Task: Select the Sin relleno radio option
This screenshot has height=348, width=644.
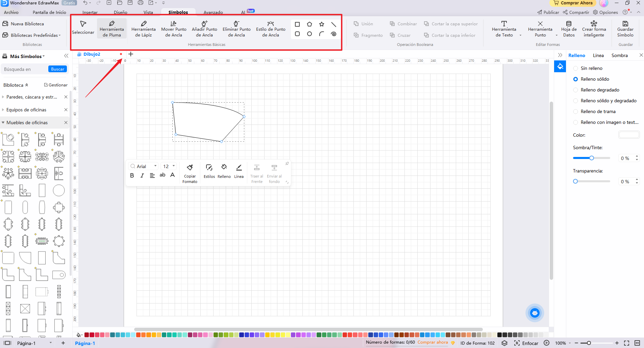Action: point(576,68)
